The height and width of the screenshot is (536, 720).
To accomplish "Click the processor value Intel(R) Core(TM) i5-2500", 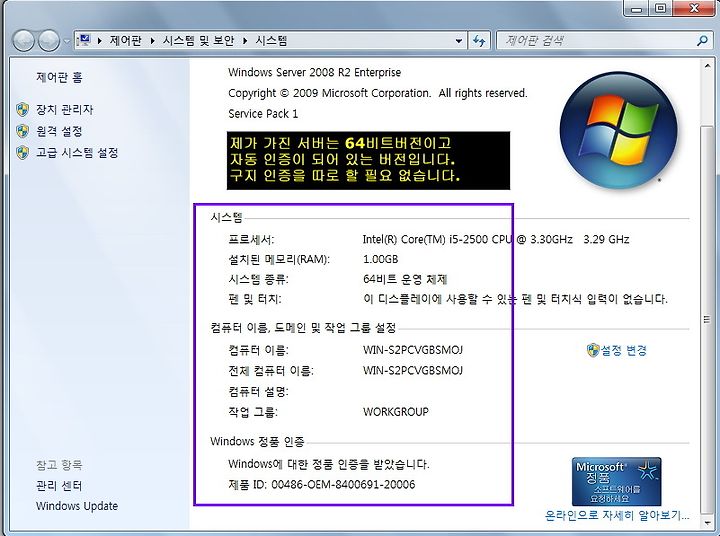I will [x=496, y=239].
